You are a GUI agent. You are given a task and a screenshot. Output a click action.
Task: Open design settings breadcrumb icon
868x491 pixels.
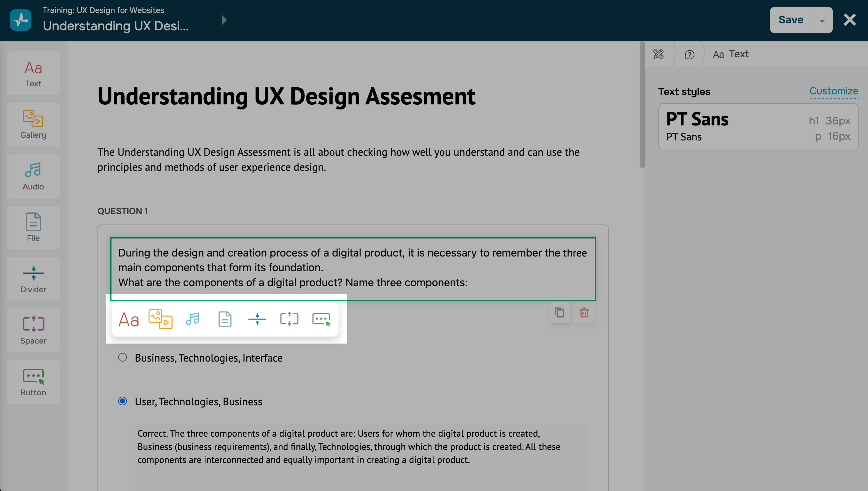658,54
